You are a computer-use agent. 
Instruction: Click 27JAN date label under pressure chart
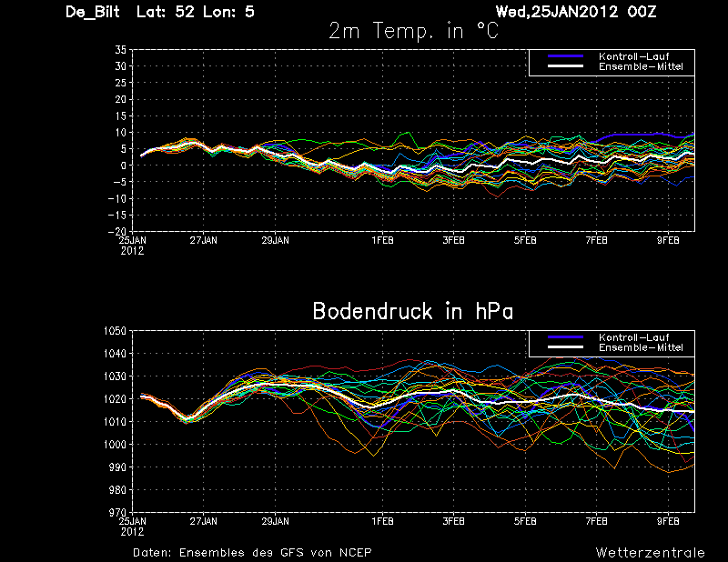pos(204,522)
